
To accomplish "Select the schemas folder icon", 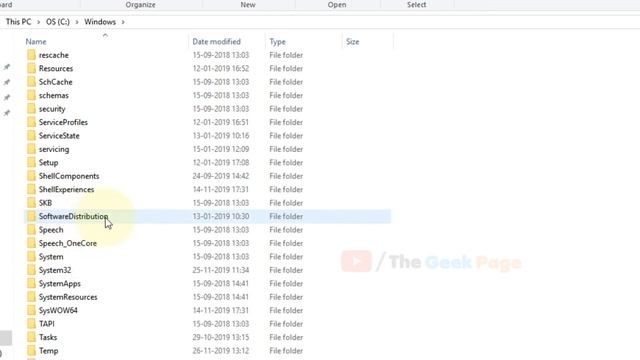I will point(31,96).
